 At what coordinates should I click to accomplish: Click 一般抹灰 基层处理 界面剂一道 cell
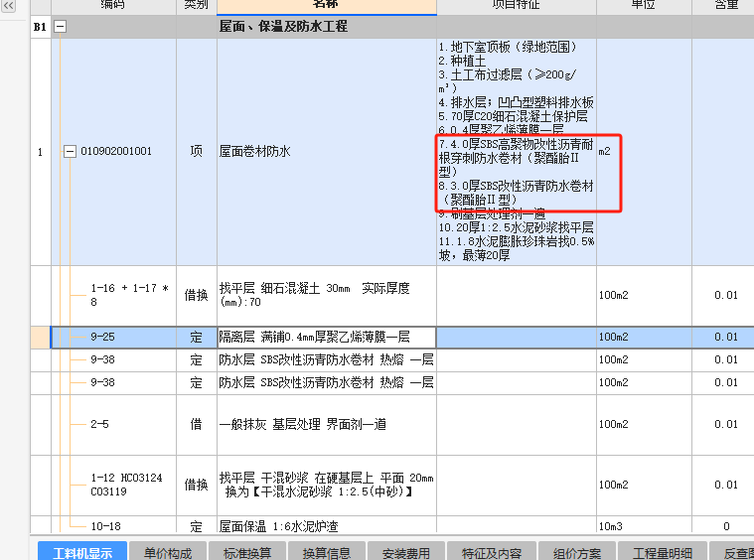tap(327, 424)
